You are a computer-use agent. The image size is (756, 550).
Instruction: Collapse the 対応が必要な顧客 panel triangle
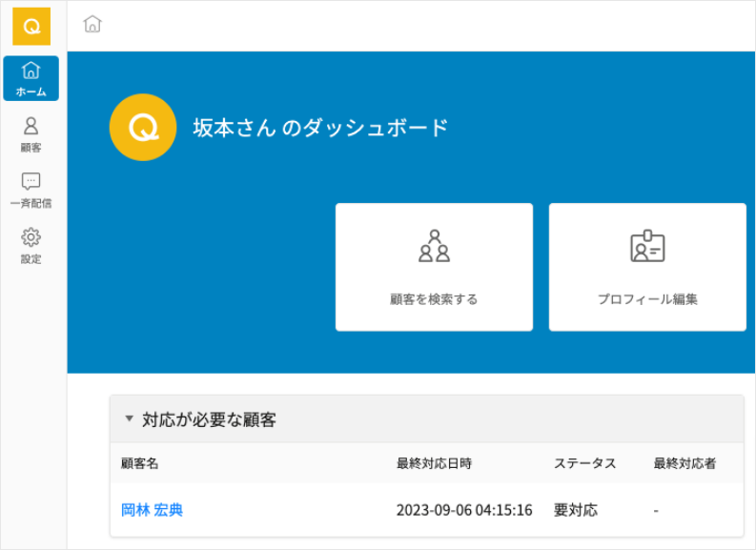[130, 418]
